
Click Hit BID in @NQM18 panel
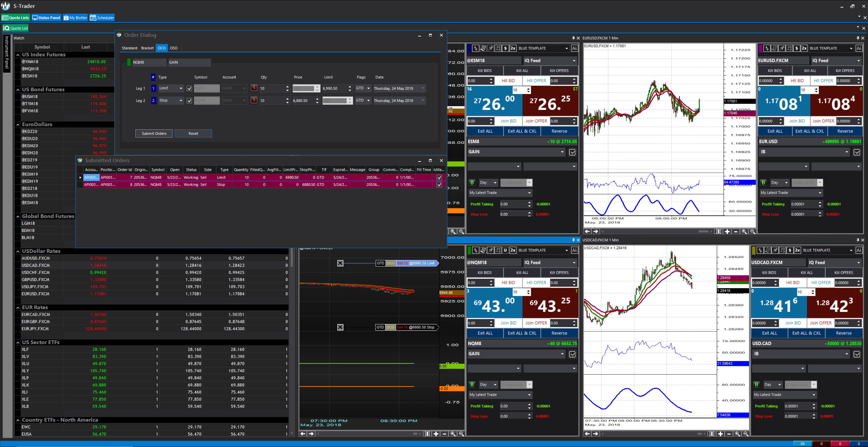coord(508,283)
